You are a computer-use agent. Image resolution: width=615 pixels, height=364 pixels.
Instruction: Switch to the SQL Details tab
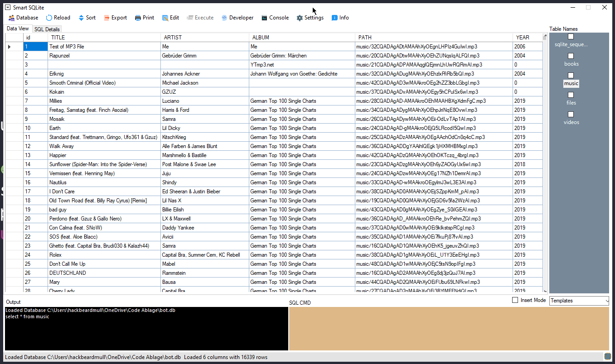click(x=47, y=29)
